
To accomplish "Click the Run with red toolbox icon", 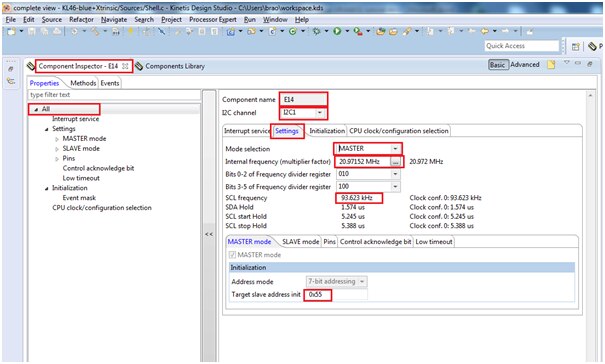I will point(358,32).
